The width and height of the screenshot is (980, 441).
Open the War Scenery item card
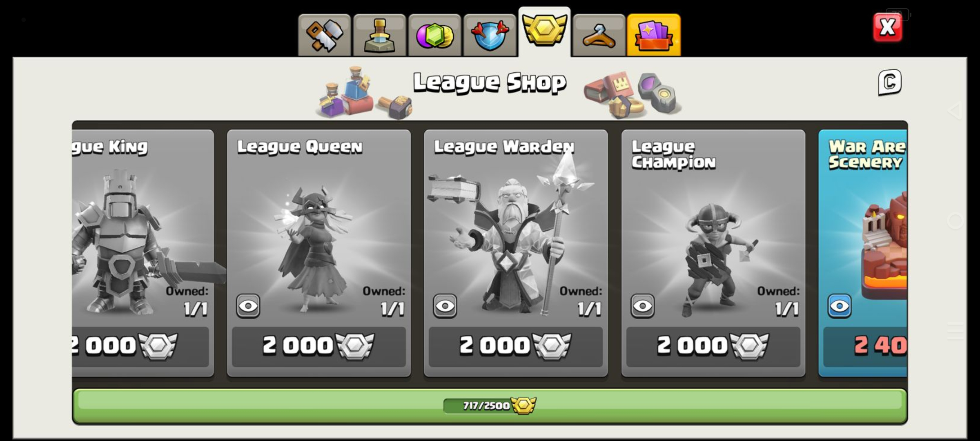[x=863, y=253]
